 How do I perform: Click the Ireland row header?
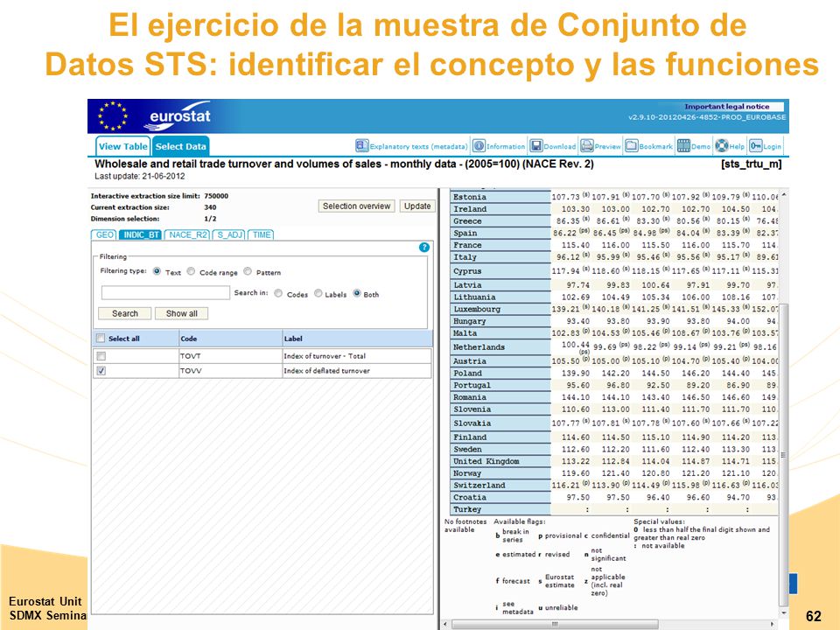pos(500,209)
